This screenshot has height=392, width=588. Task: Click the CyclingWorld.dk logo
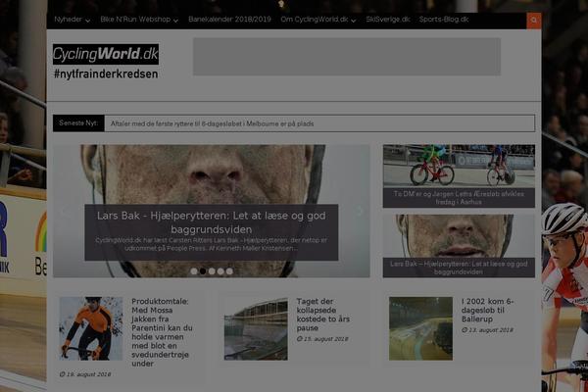[x=106, y=55]
